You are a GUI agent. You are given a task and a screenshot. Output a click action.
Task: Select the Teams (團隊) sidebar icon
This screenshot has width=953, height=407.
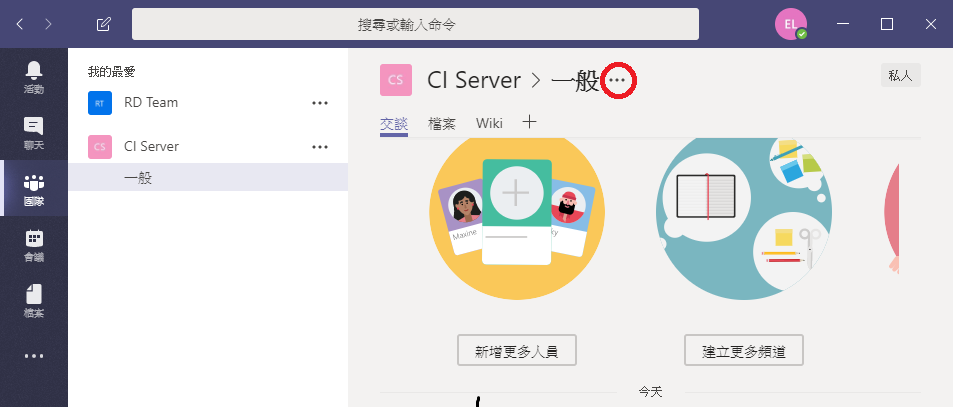tap(33, 190)
